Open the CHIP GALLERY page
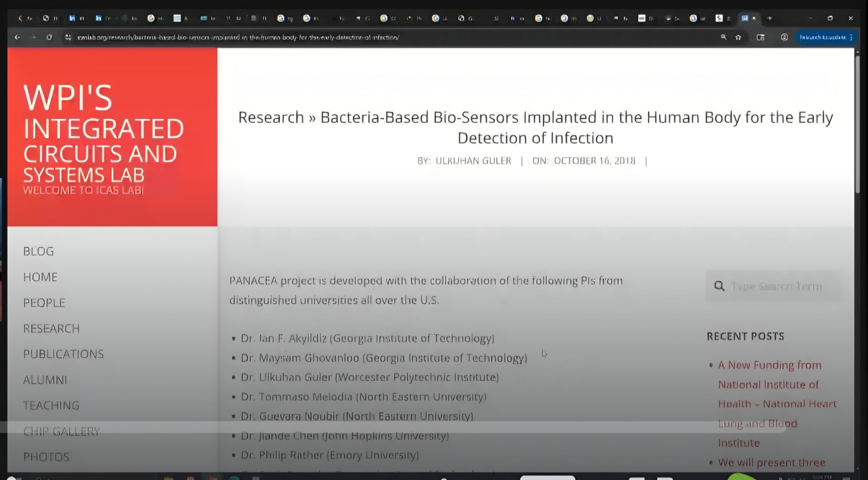Viewport: 868px width, 480px height. click(61, 431)
